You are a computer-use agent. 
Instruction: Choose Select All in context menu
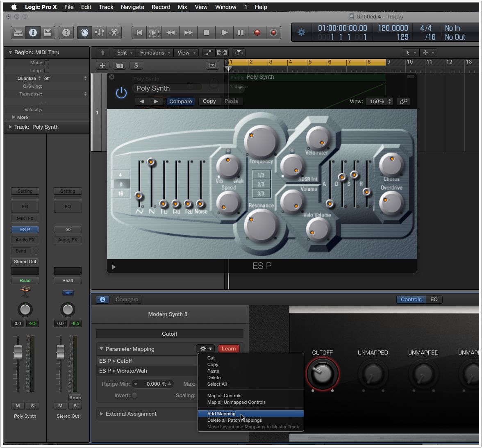(251, 384)
